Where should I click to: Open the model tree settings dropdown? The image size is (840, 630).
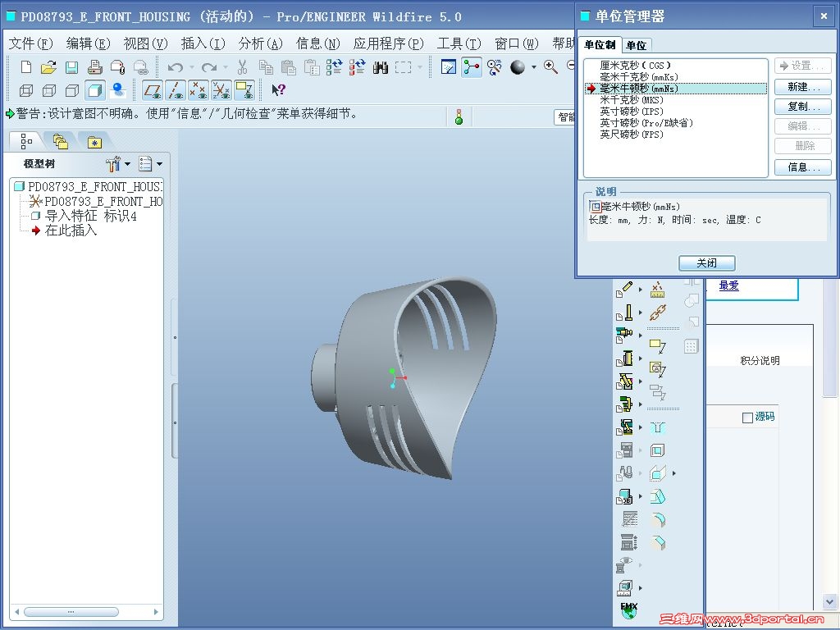[127, 163]
